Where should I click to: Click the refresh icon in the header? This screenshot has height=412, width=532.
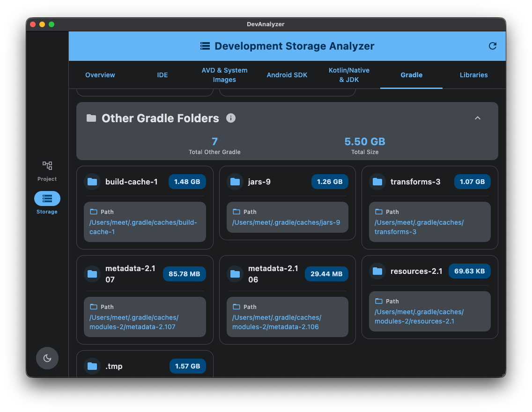click(x=492, y=46)
